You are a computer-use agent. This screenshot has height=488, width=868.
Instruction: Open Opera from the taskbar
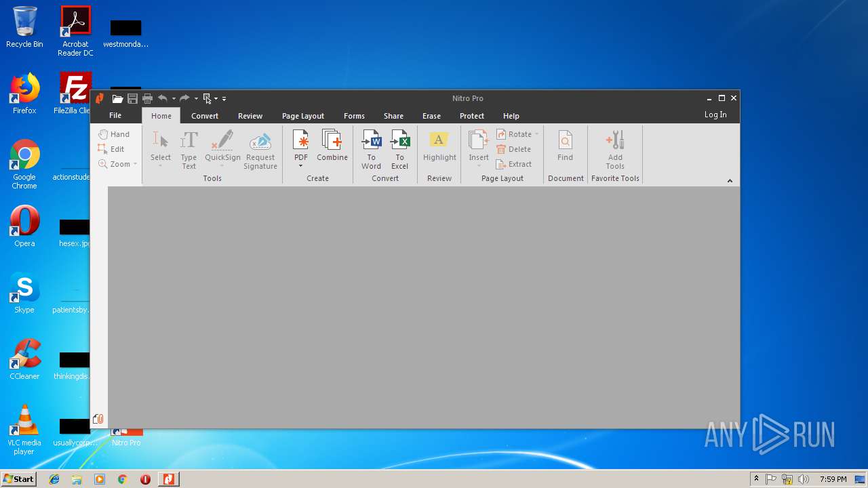click(x=145, y=479)
